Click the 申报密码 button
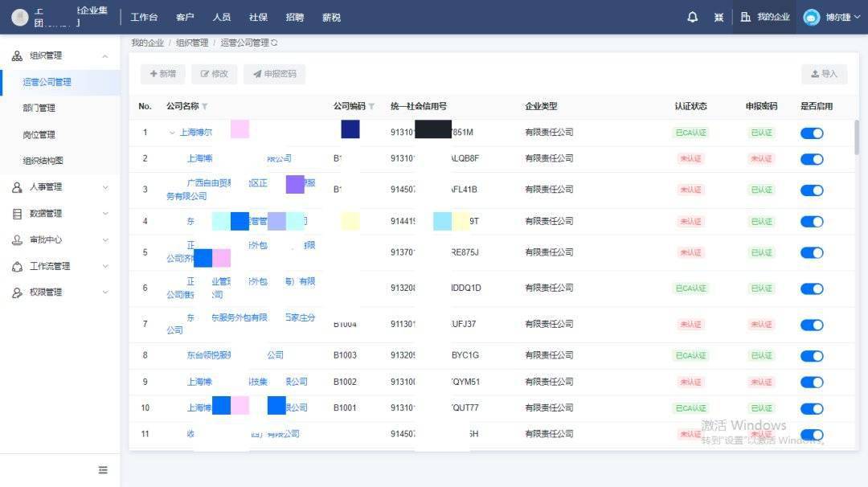Screen dimensions: 868x487 coord(275,74)
